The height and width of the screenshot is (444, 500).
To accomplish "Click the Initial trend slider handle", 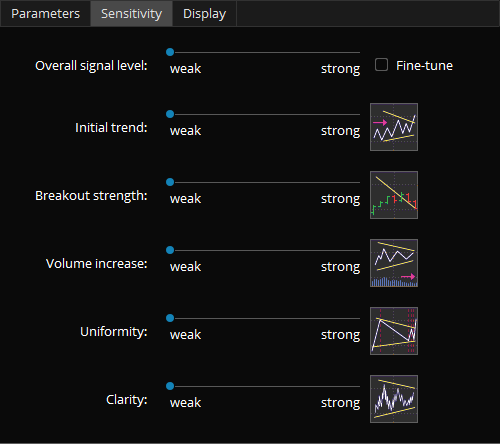I will point(170,114).
